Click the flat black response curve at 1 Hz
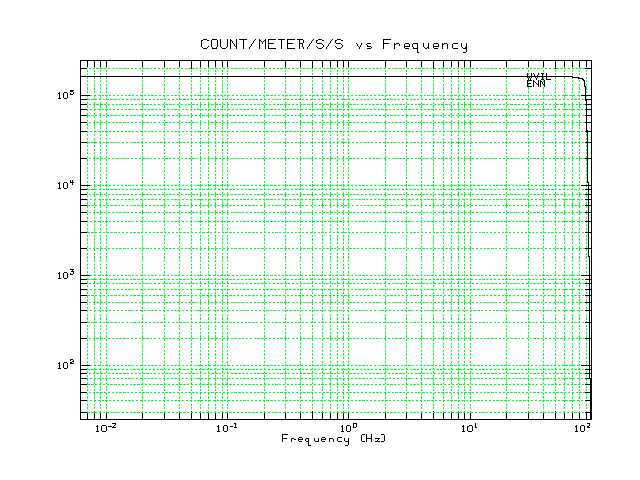The image size is (640, 480). [x=347, y=76]
